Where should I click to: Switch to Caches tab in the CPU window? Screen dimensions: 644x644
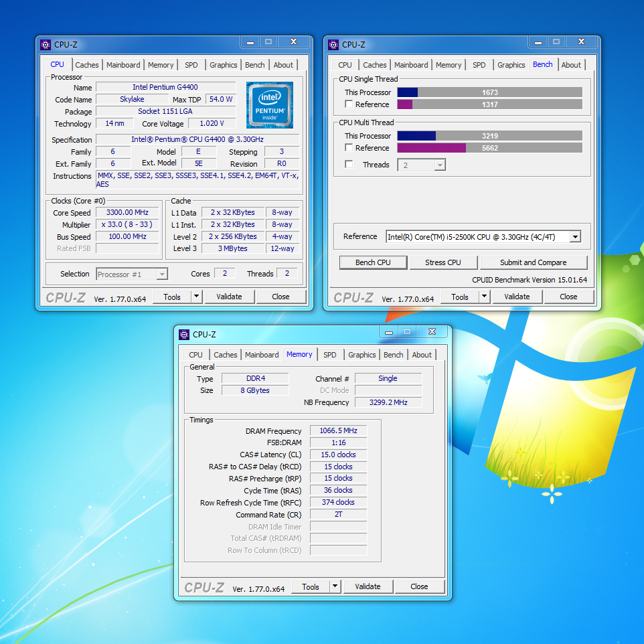click(86, 65)
